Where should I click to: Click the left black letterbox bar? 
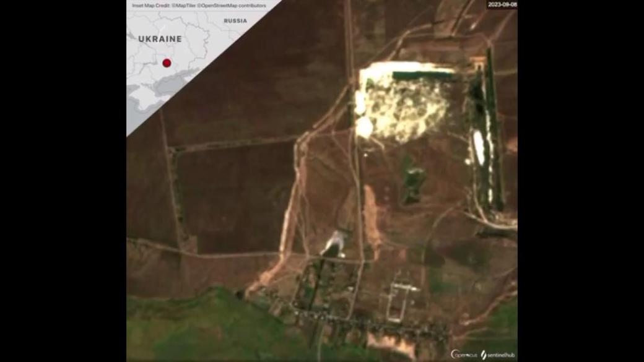[63, 181]
